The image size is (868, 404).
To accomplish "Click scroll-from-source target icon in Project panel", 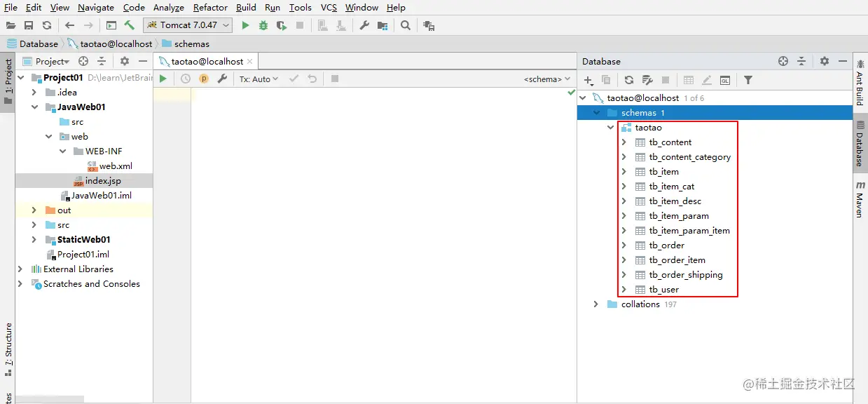I will pyautogui.click(x=83, y=61).
